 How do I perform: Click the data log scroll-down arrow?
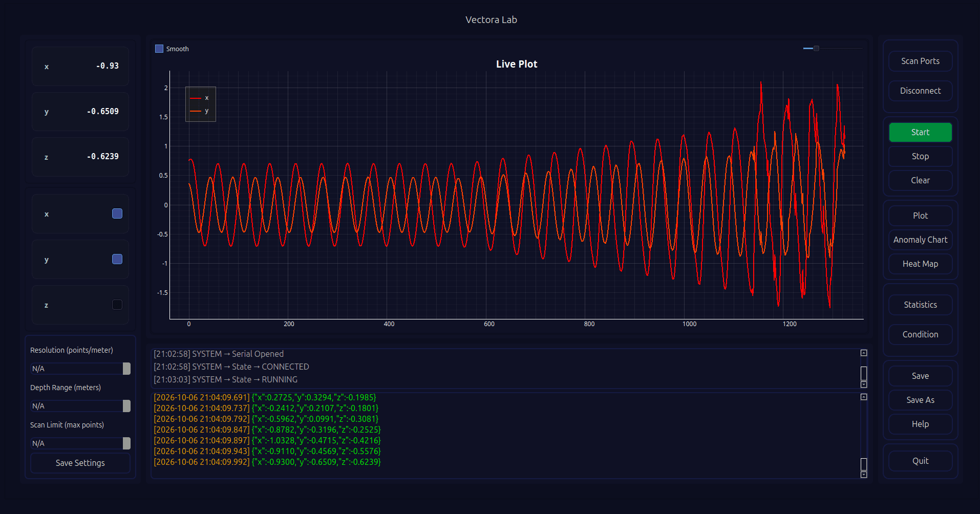[864, 475]
